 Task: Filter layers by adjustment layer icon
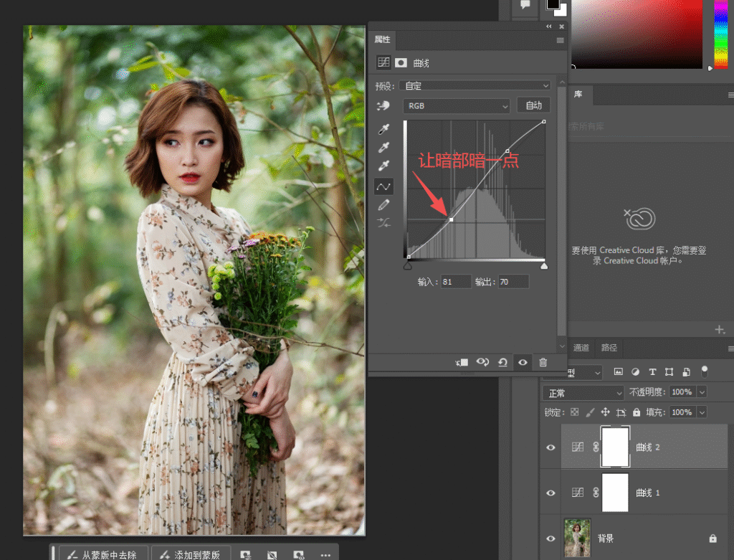point(635,371)
